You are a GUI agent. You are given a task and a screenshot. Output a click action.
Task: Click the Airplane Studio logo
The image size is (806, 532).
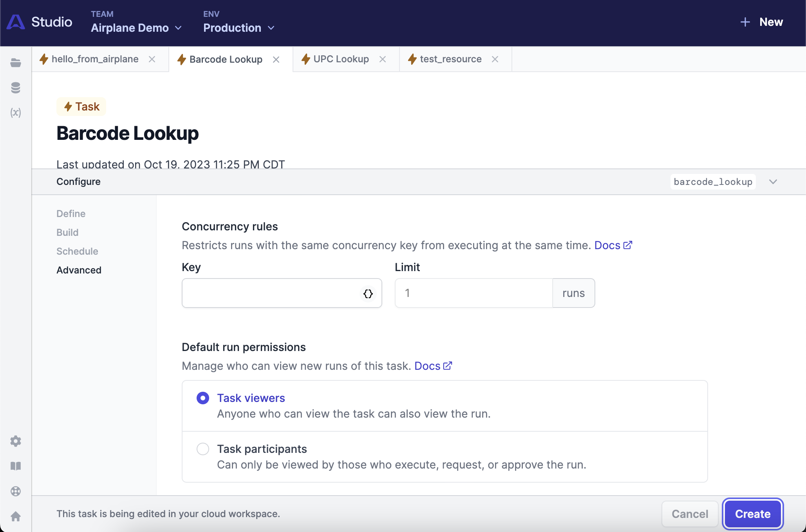pos(16,22)
